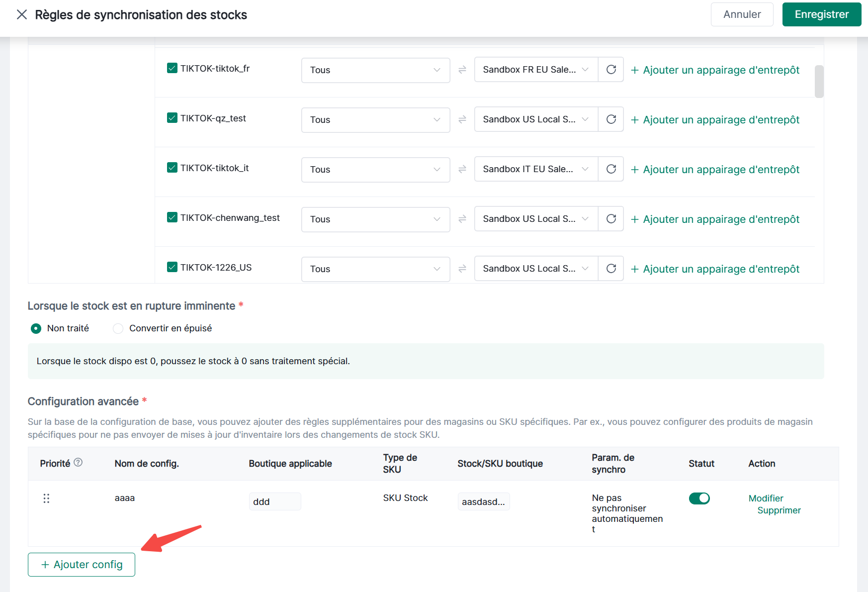Close the stock sync rules dialog with X

pos(22,15)
